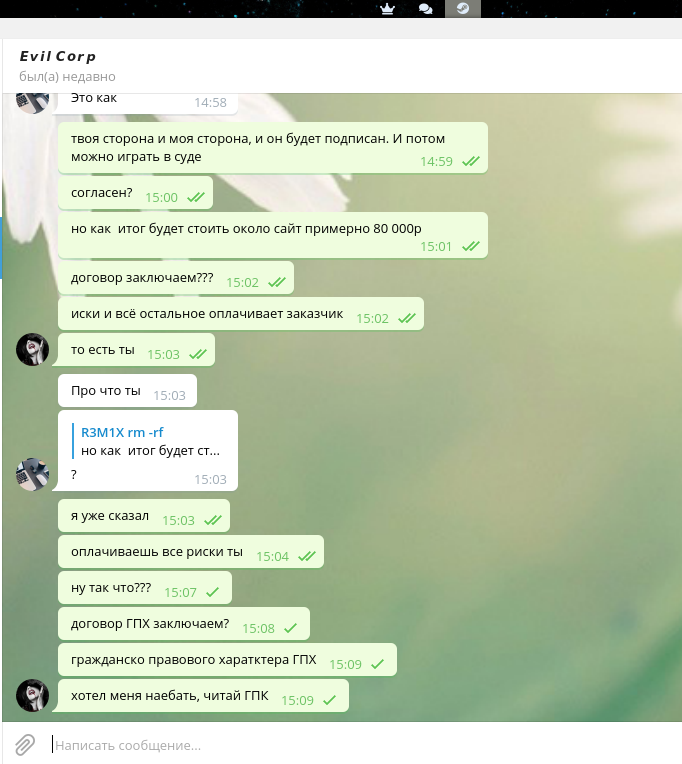The image size is (682, 764).
Task: Open avatar next to 'хотел меня наебать' message
Action: pyautogui.click(x=33, y=695)
